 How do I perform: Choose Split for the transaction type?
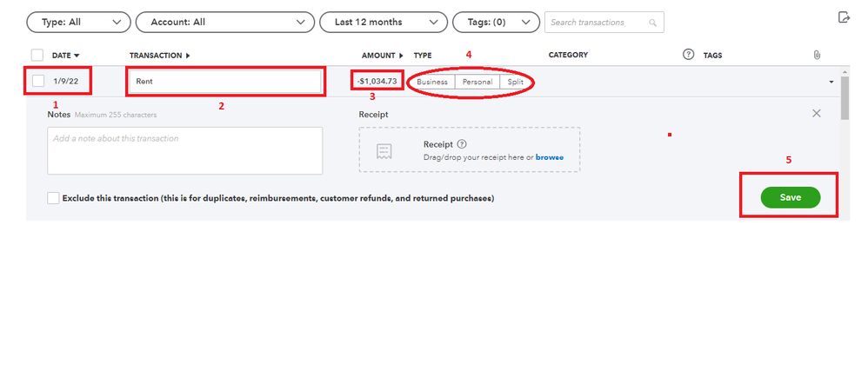[516, 82]
